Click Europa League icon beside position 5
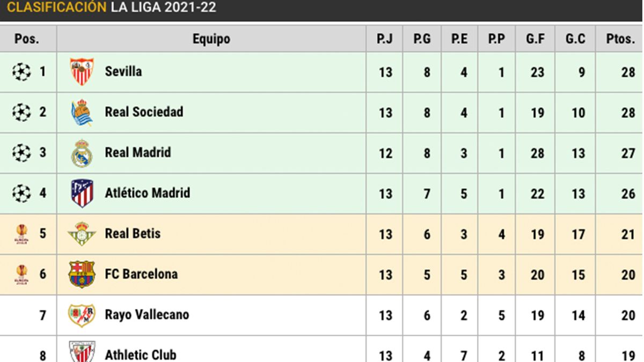The width and height of the screenshot is (644, 362). tap(21, 234)
